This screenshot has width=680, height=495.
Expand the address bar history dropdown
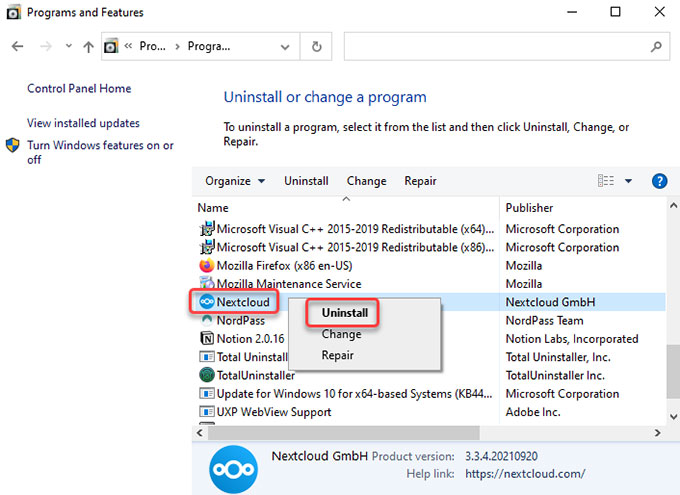pos(285,47)
